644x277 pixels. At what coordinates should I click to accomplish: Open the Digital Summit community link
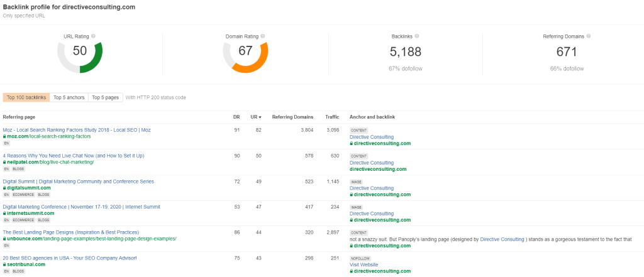point(79,182)
